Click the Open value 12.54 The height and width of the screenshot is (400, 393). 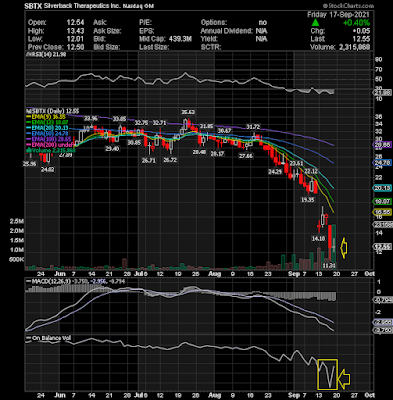point(75,22)
